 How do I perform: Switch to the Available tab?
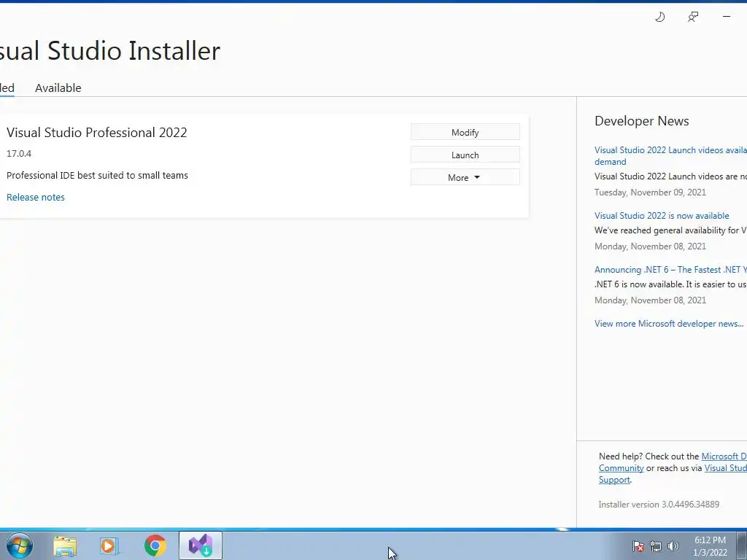point(58,88)
